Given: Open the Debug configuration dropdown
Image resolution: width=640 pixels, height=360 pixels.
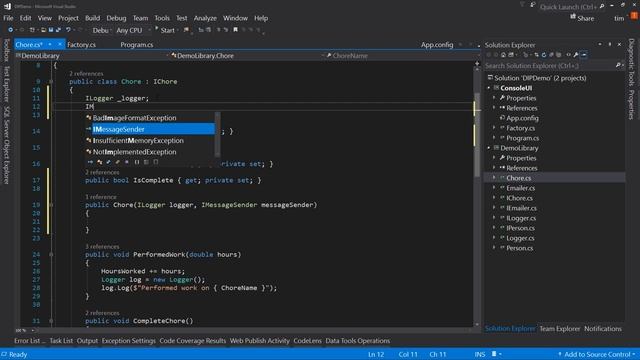Looking at the screenshot, I should [101, 30].
